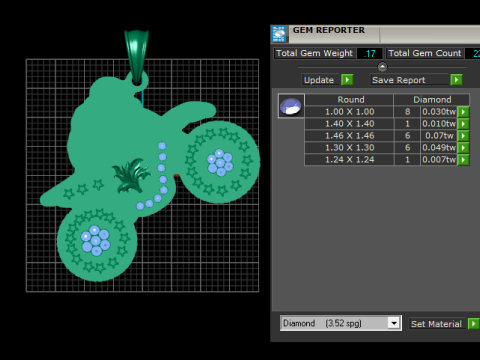
Task: Click count 8 in the 1.00 X 1.00 row
Action: (407, 112)
